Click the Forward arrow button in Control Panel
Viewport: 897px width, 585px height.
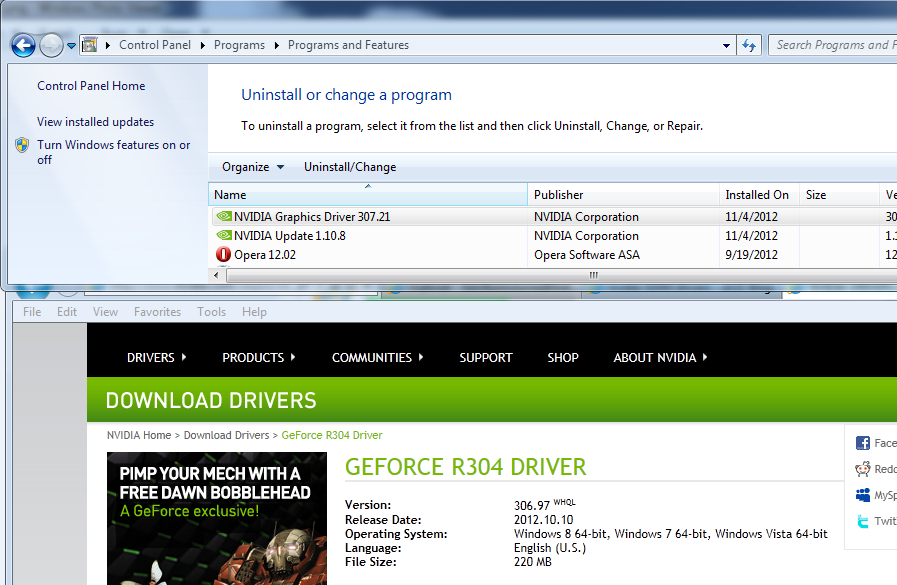pyautogui.click(x=51, y=45)
